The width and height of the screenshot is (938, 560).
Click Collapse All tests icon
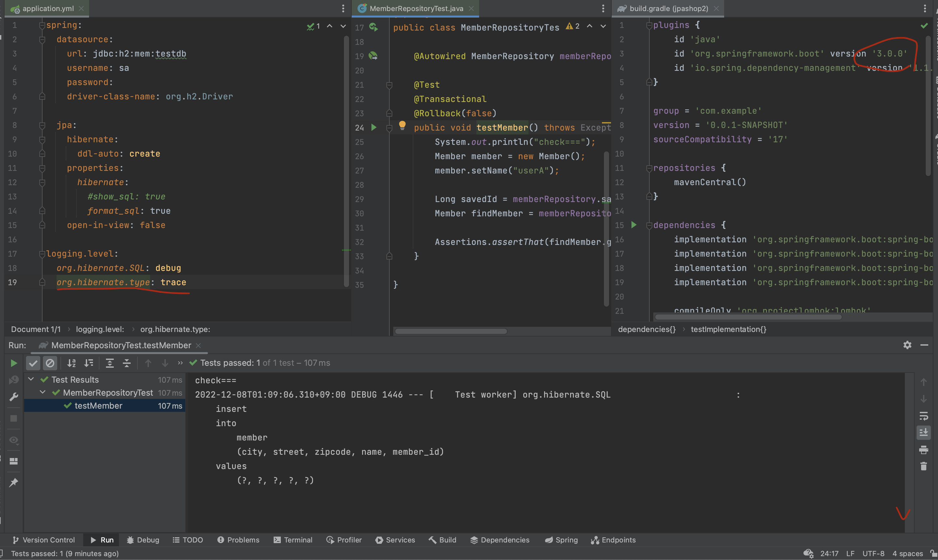(127, 363)
